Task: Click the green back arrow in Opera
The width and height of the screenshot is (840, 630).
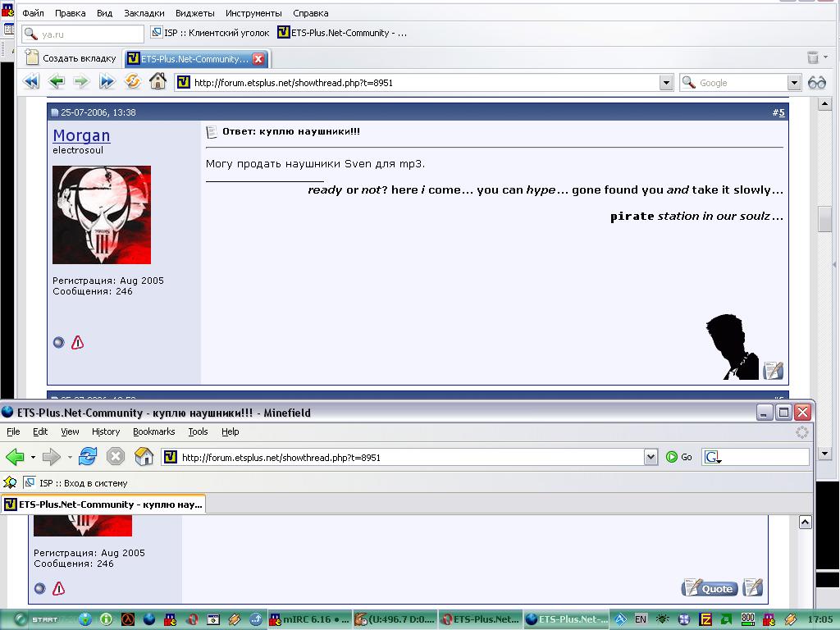Action: tap(56, 81)
